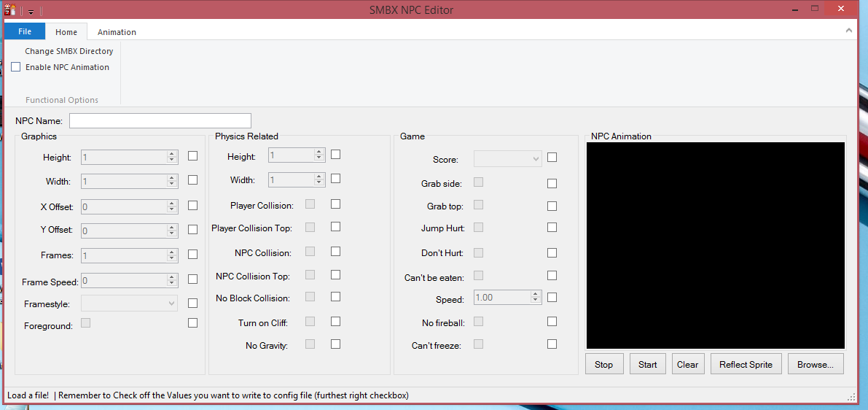The image size is (868, 410).
Task: Click the Reflect Sprite button
Action: click(746, 365)
